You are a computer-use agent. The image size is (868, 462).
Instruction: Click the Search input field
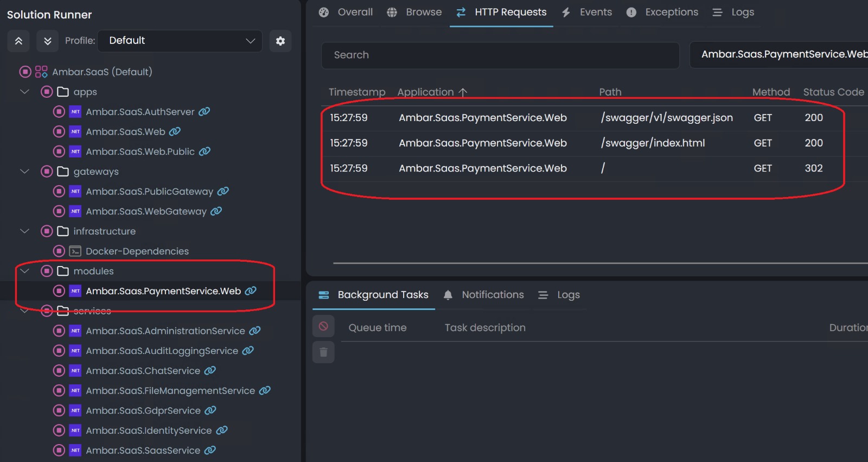click(x=500, y=55)
